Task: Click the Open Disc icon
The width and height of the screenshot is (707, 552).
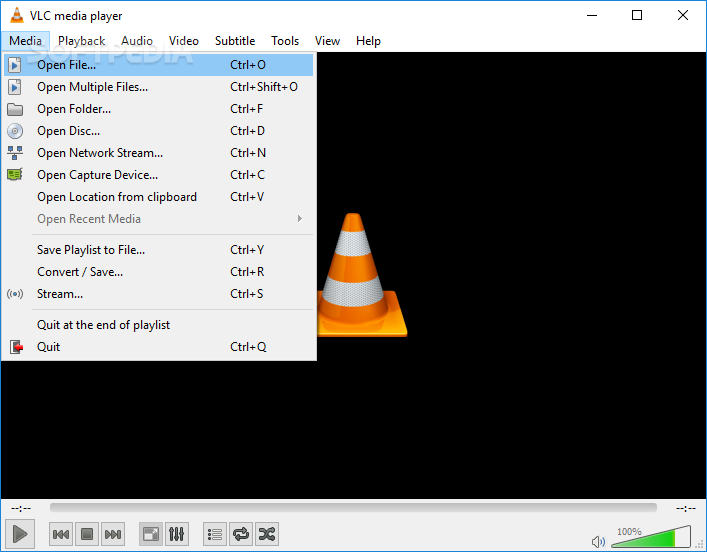Action: coord(15,131)
